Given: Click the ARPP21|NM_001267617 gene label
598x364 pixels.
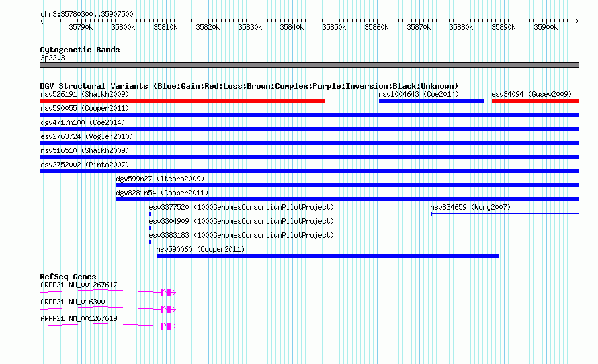Looking at the screenshot, I should pos(79,285).
